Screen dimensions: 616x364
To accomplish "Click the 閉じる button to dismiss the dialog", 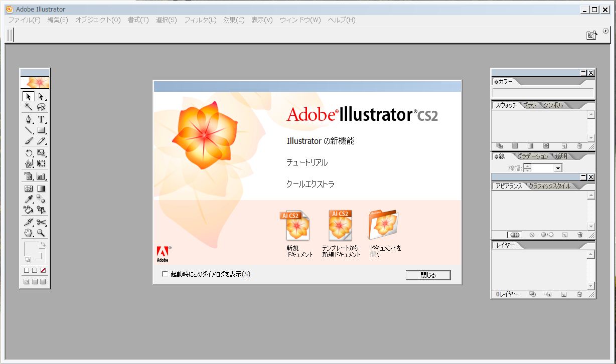I will (427, 275).
